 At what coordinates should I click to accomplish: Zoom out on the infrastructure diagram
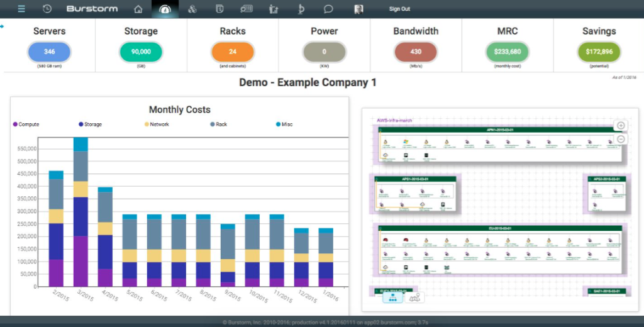(620, 139)
